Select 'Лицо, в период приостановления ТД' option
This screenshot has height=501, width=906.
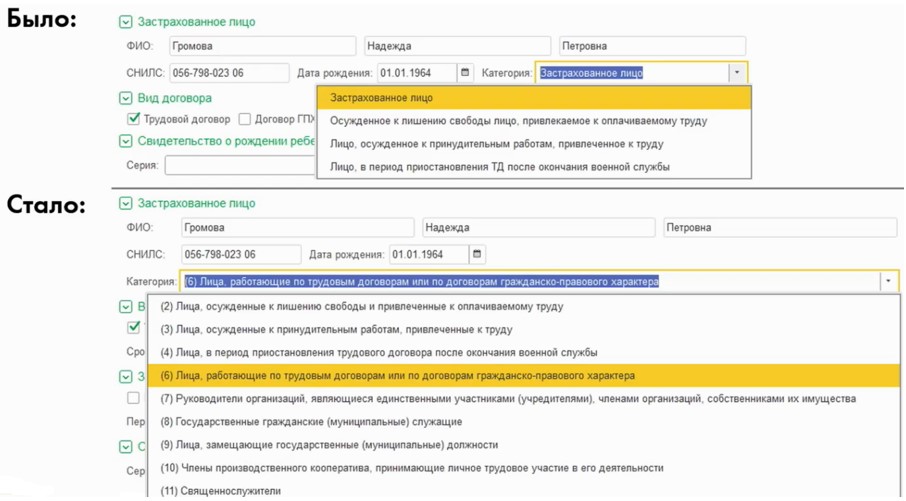(534, 167)
